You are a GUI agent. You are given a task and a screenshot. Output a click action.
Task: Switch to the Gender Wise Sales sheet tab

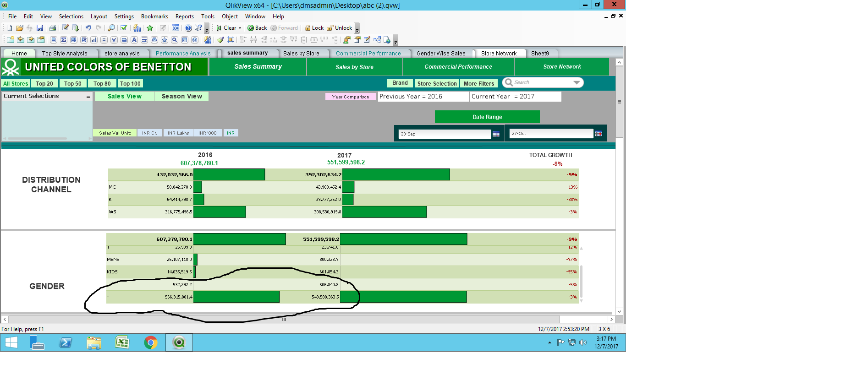[441, 54]
